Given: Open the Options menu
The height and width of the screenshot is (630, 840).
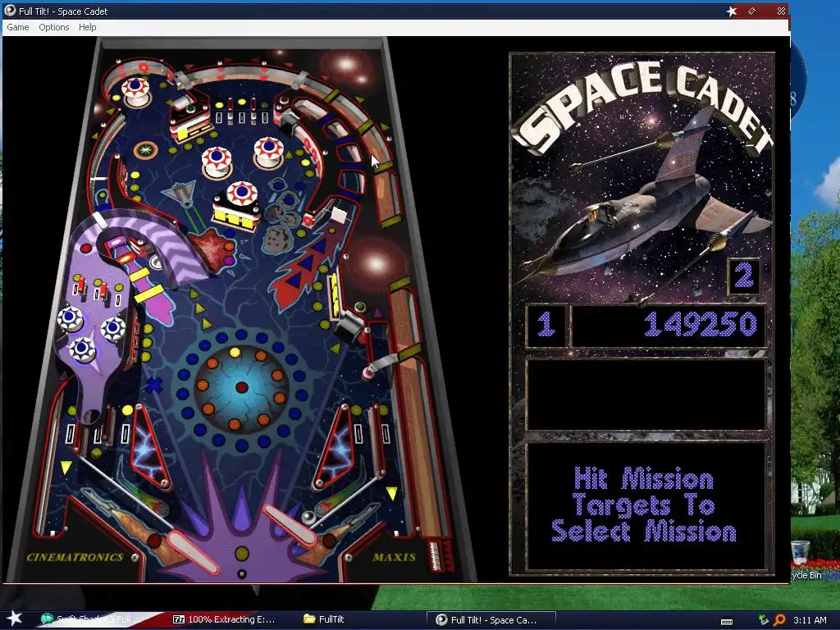Looking at the screenshot, I should tap(53, 27).
